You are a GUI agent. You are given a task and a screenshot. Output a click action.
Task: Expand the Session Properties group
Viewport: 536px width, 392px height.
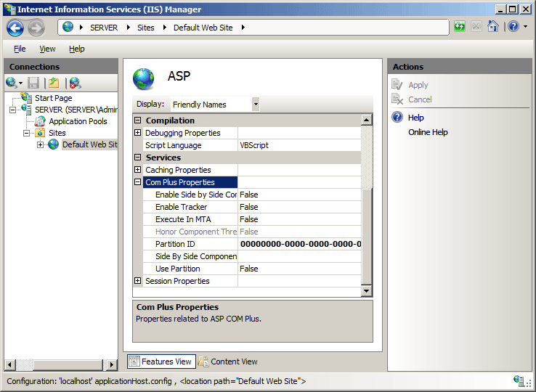click(138, 281)
